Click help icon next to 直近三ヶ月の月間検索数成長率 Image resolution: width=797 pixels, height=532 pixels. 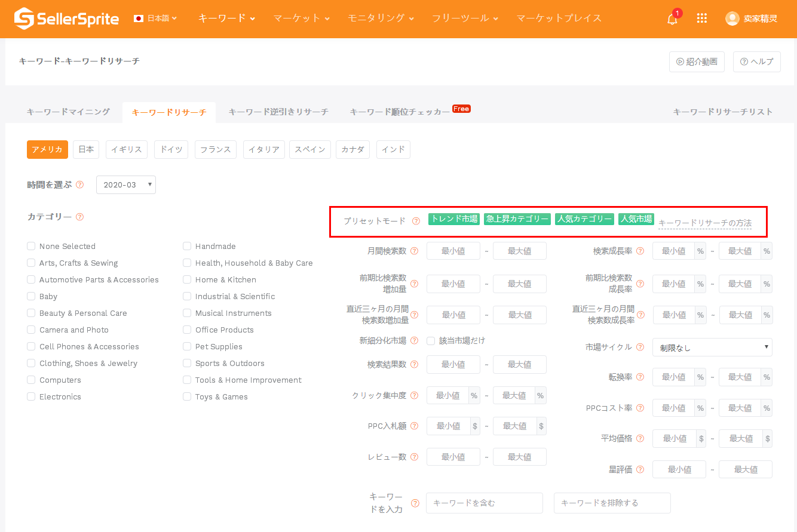[x=640, y=315]
